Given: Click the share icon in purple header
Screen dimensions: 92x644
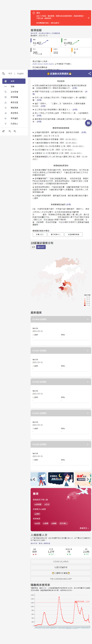Looking at the screenshot, I should 89,74.
